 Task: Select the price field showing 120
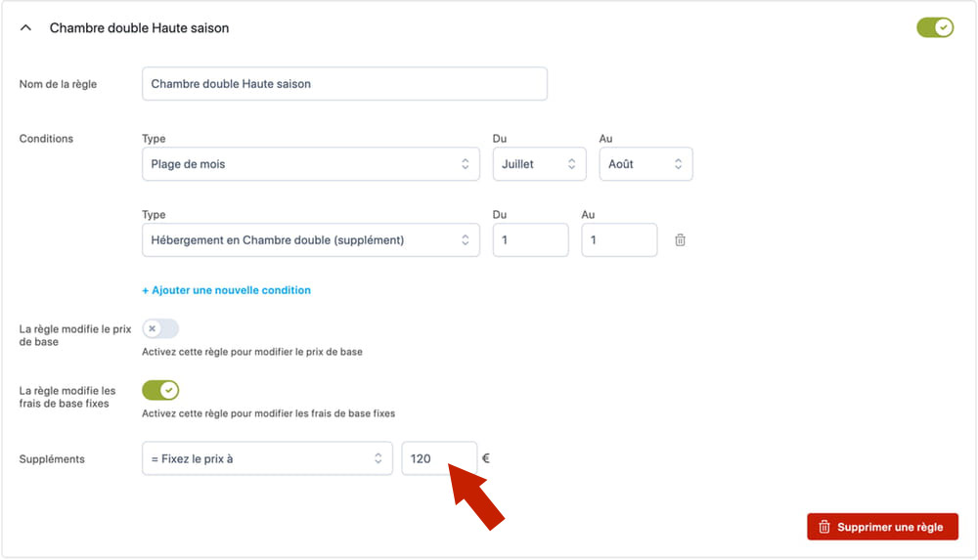(439, 458)
